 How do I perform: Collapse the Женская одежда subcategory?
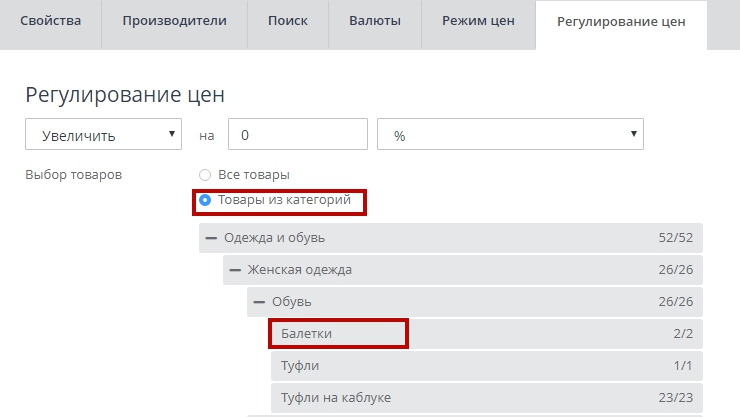coord(235,270)
